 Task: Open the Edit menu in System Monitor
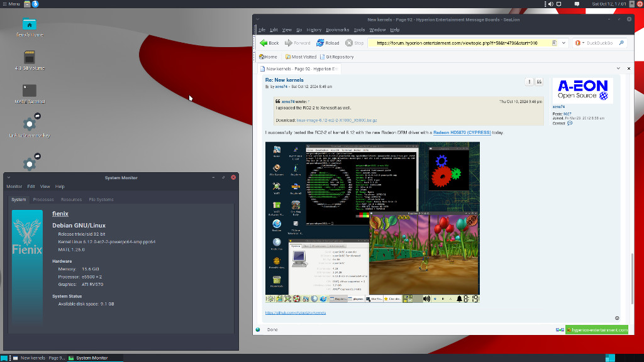[x=31, y=186]
